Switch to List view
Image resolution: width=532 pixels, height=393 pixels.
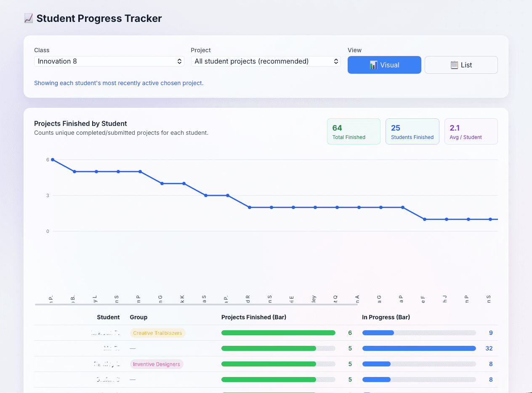coord(461,65)
